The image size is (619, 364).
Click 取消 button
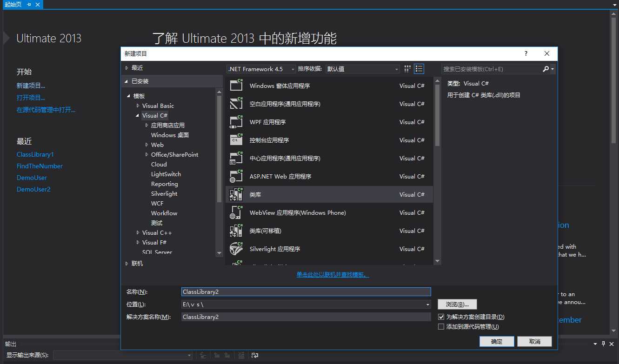(x=535, y=341)
